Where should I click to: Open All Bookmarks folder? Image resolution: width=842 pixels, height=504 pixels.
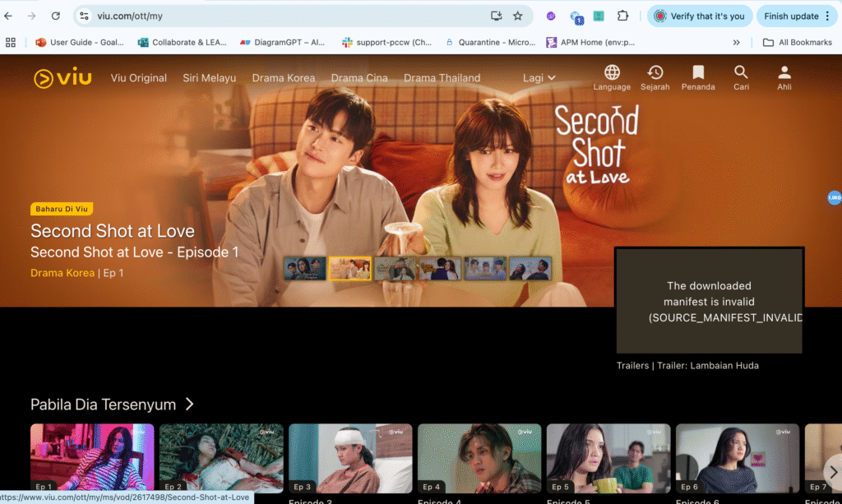[798, 43]
